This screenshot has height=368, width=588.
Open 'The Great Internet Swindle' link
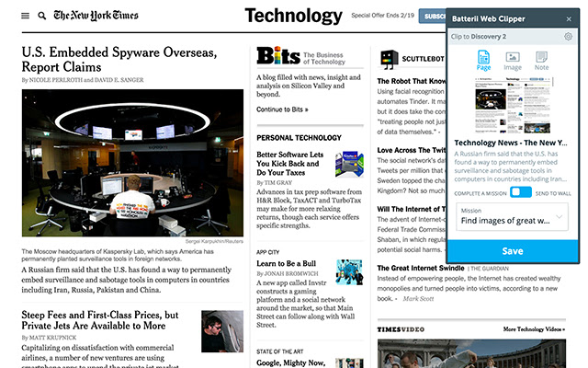pyautogui.click(x=421, y=268)
